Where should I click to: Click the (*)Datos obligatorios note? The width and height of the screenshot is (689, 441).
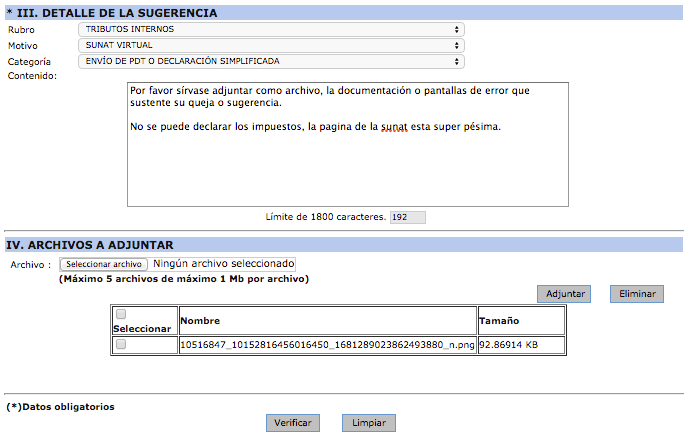[x=60, y=407]
